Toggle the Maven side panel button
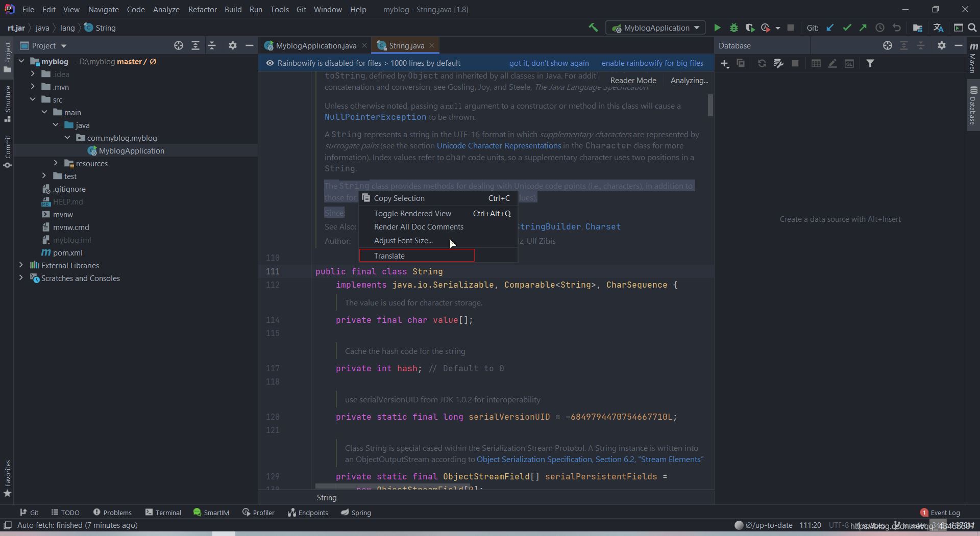The height and width of the screenshot is (536, 980). (x=973, y=59)
